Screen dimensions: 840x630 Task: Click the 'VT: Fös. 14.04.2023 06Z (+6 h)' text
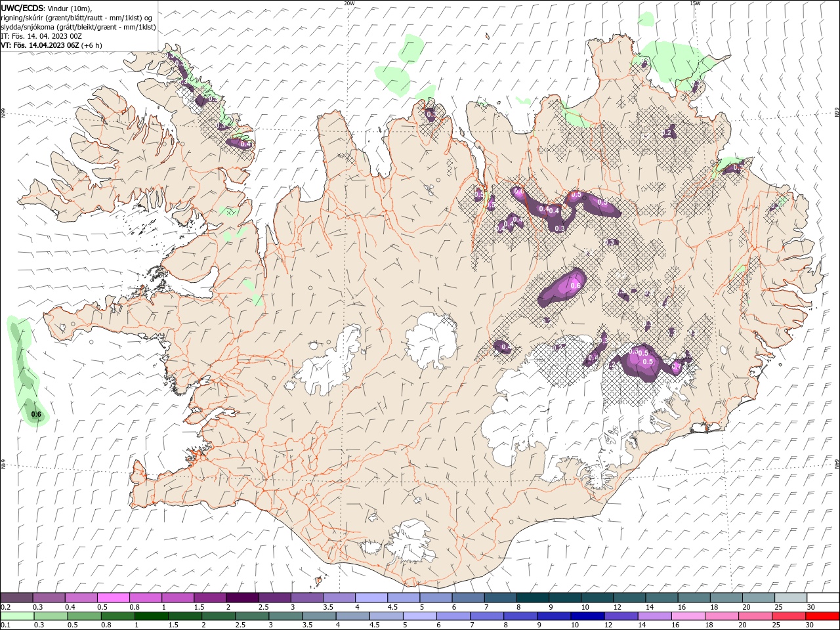pos(51,45)
